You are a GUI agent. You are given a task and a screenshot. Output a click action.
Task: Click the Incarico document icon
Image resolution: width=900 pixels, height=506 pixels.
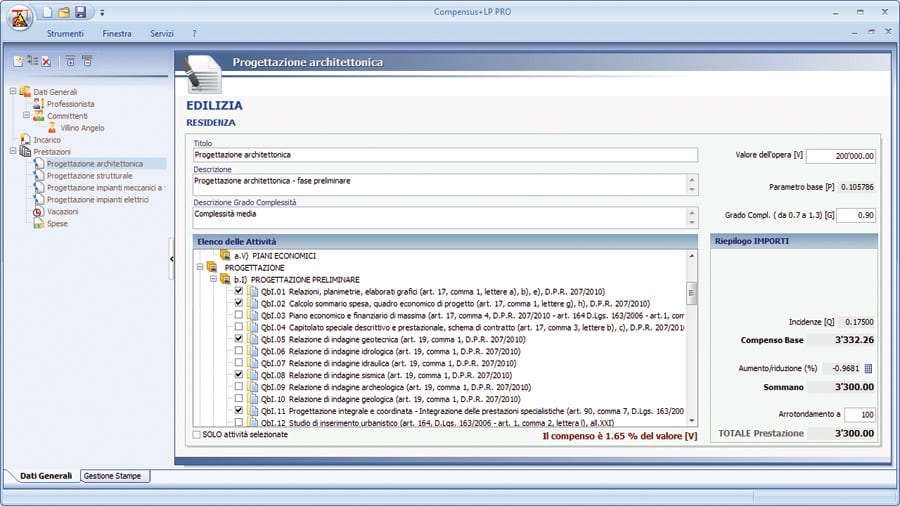pyautogui.click(x=25, y=139)
